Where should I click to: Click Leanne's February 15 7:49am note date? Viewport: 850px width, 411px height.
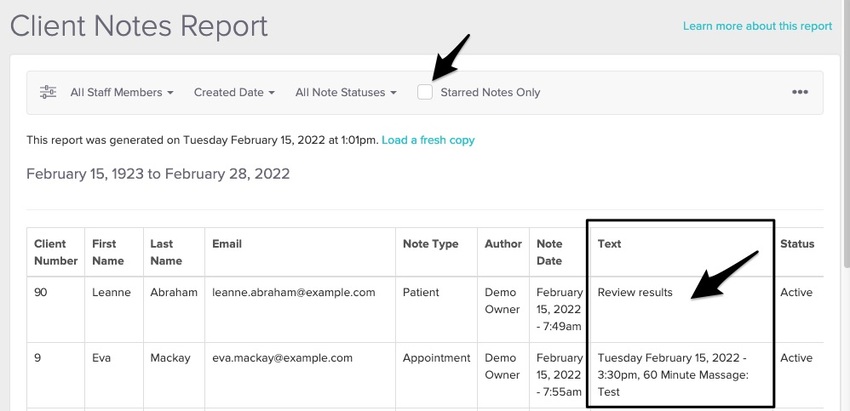[x=559, y=309]
